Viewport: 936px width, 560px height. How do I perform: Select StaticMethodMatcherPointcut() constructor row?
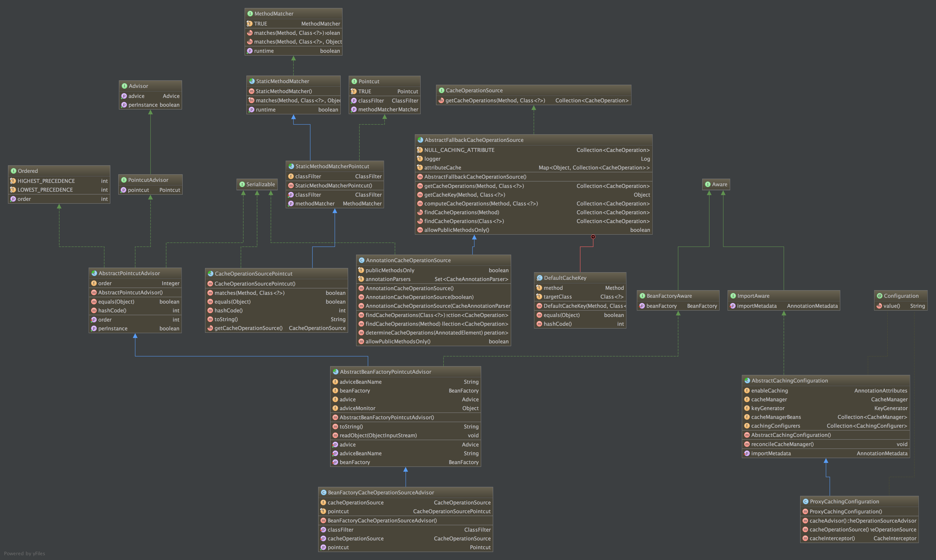coord(335,186)
